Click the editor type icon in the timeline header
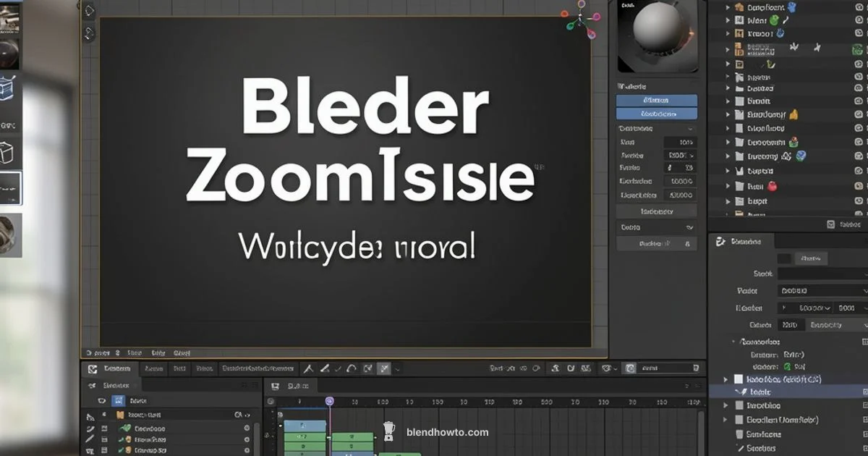 click(x=276, y=385)
